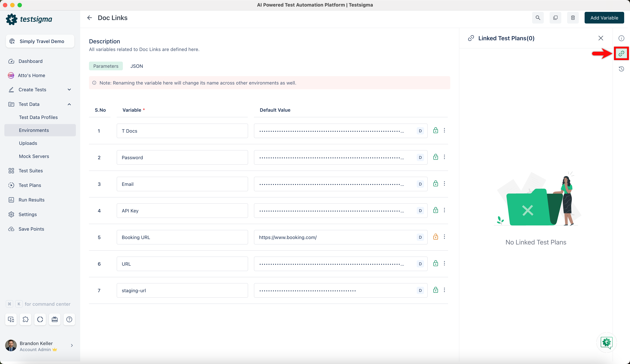
Task: Open more options menu for Password
Action: pyautogui.click(x=444, y=157)
